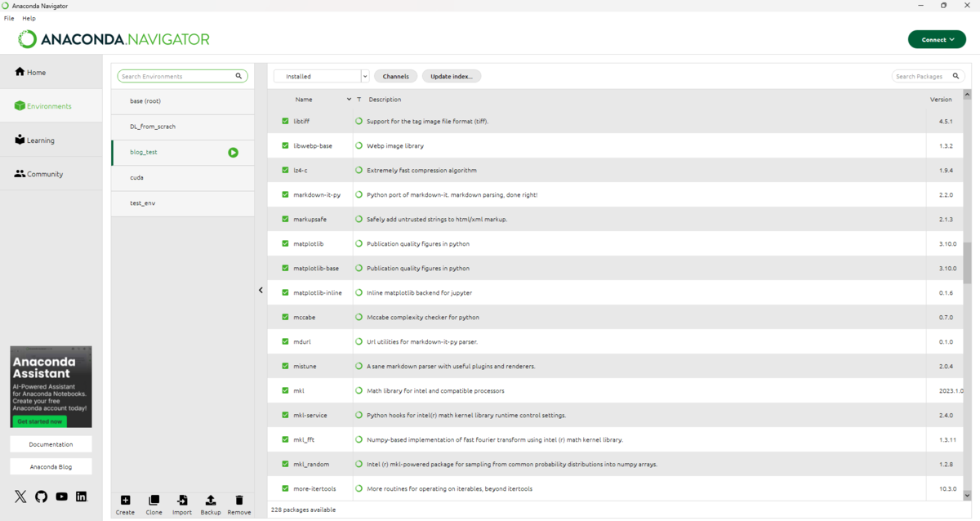This screenshot has height=521, width=980.
Task: Switch to the Community tab
Action: tap(51, 174)
